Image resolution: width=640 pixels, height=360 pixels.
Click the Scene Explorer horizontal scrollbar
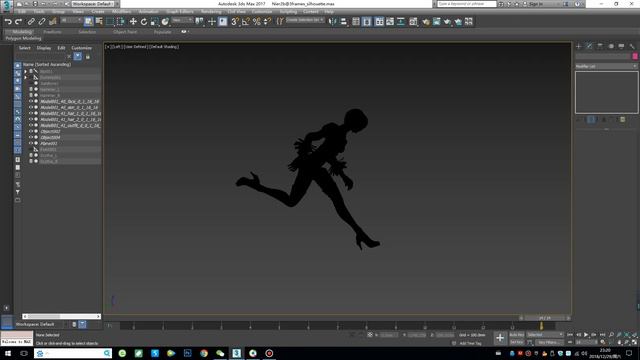tap(61, 316)
